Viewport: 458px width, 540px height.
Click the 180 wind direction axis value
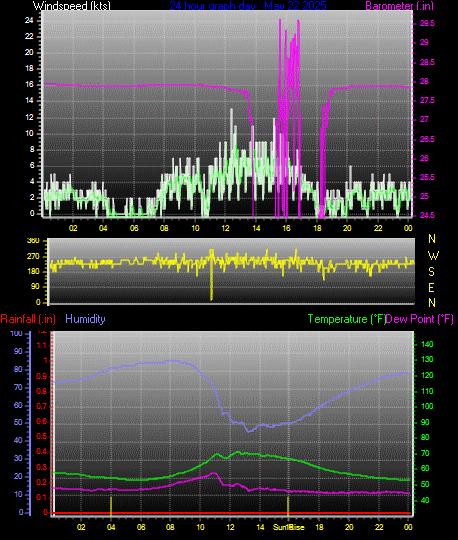click(x=33, y=272)
